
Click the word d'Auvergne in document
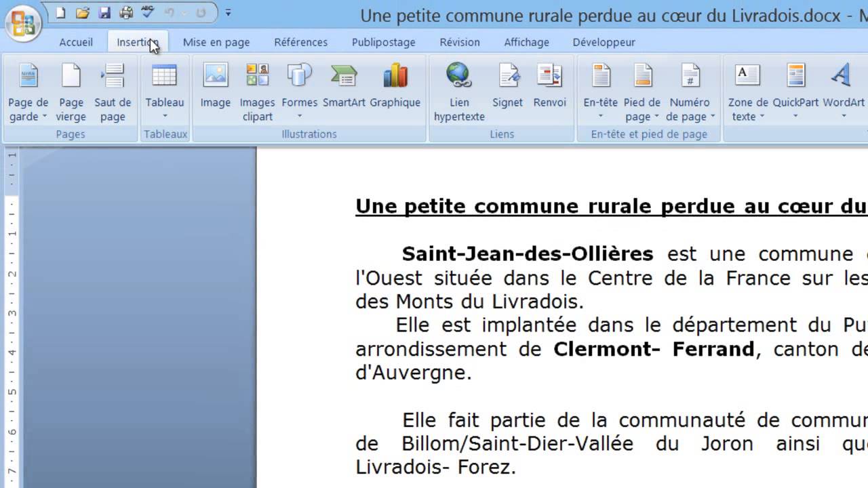413,373
